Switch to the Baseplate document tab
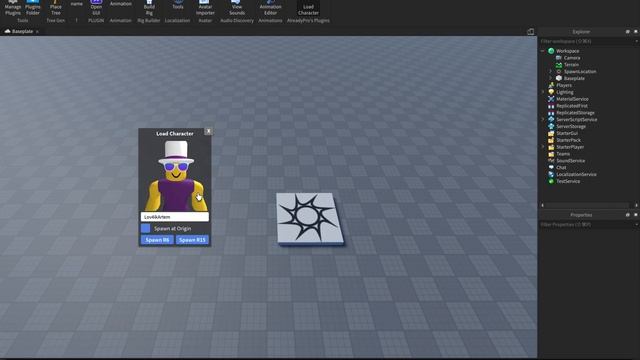 tap(22, 31)
